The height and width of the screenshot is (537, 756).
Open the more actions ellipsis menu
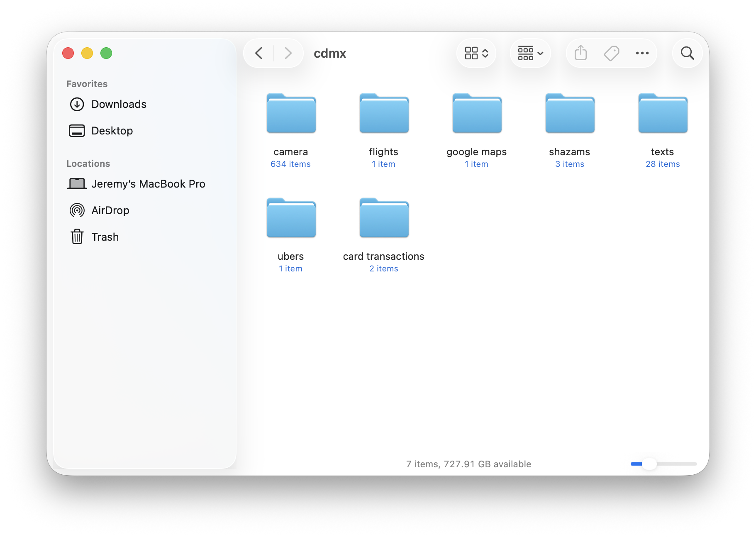click(642, 53)
